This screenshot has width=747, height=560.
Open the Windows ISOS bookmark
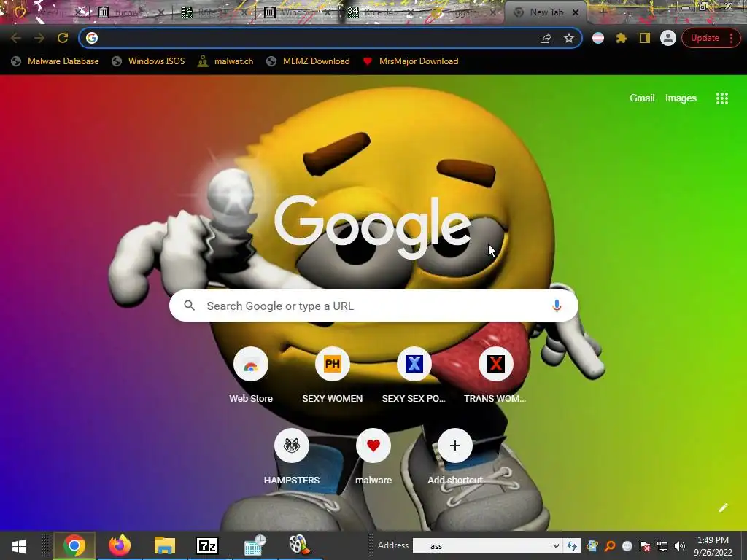(x=148, y=61)
